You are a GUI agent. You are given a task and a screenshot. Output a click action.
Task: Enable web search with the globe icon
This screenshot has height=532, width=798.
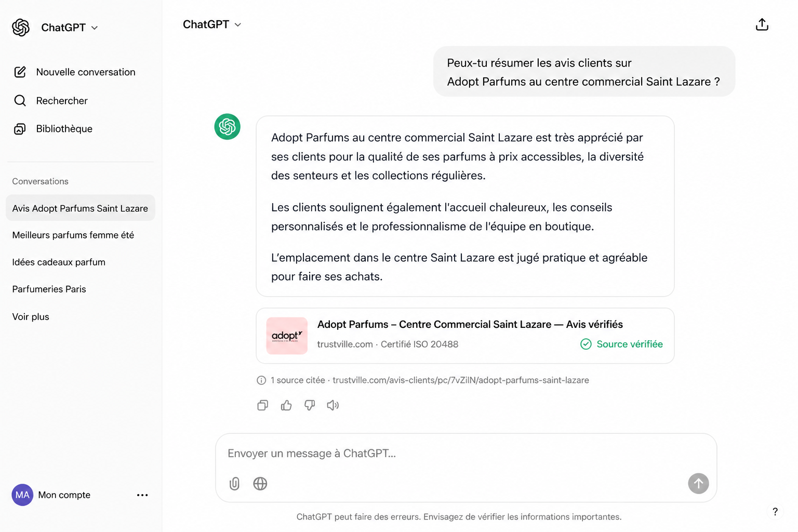(260, 484)
